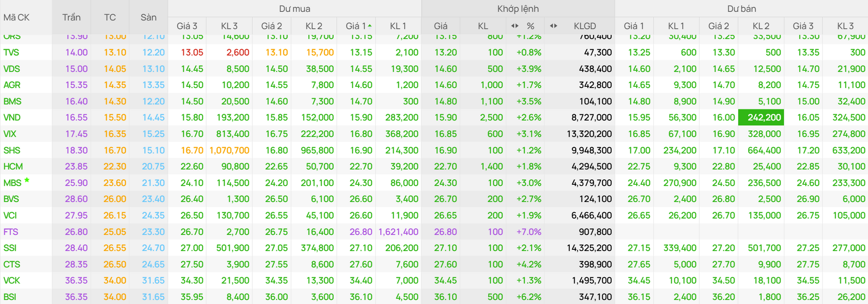Click the SHS buy volume 1,070,700
868x304 pixels.
point(229,150)
